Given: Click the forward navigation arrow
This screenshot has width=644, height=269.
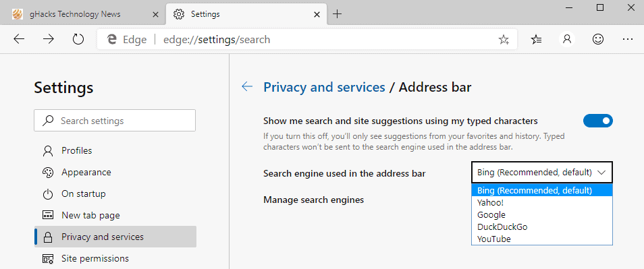Looking at the screenshot, I should point(49,39).
